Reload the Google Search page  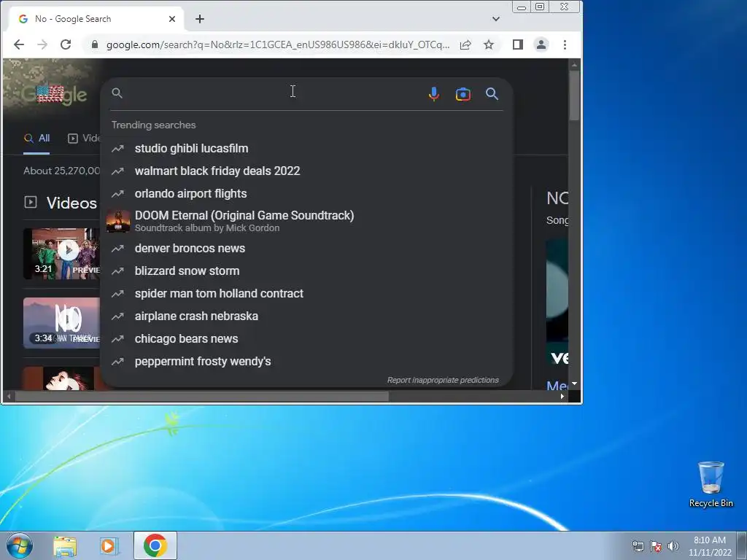(x=66, y=44)
